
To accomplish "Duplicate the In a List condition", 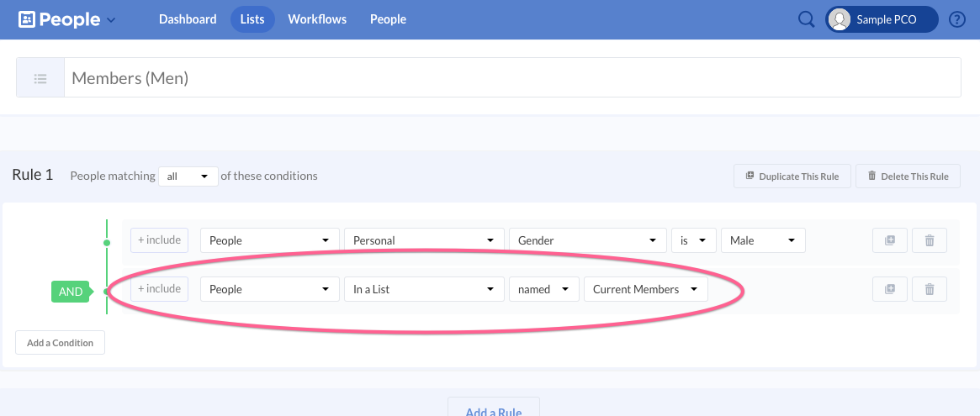I will point(889,289).
